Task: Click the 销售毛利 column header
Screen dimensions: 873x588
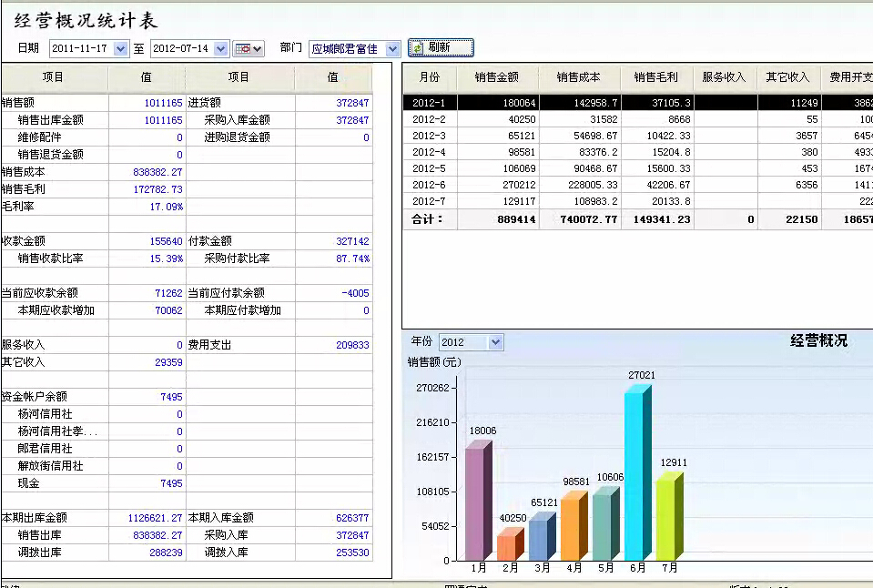Action: (657, 77)
